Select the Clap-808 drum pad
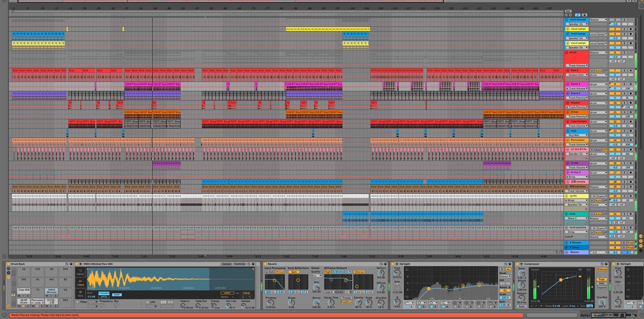644x319 pixels. (x=24, y=290)
